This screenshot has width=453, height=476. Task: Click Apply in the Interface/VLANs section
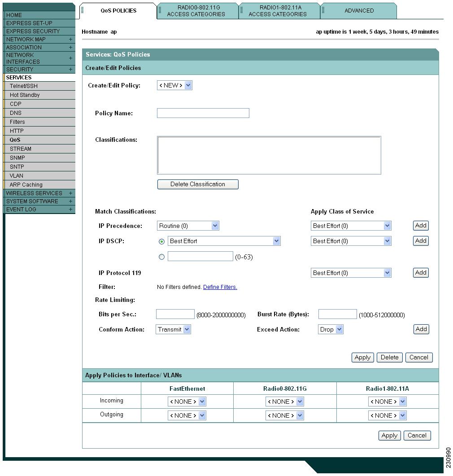click(390, 435)
